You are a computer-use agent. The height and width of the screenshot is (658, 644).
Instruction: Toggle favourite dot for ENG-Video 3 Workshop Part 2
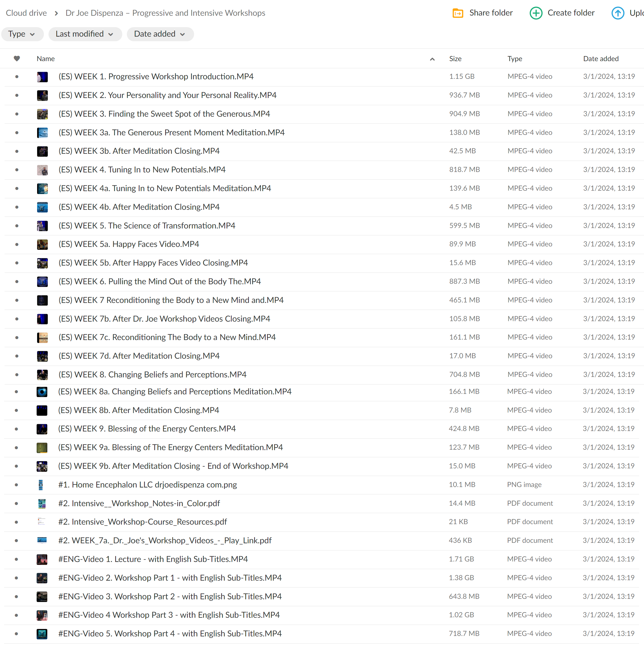click(x=16, y=596)
